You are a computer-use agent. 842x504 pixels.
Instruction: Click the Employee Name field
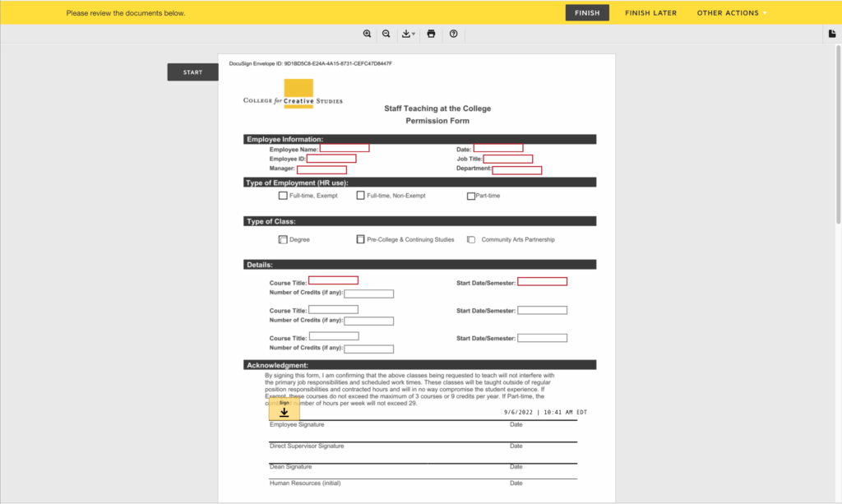click(345, 148)
